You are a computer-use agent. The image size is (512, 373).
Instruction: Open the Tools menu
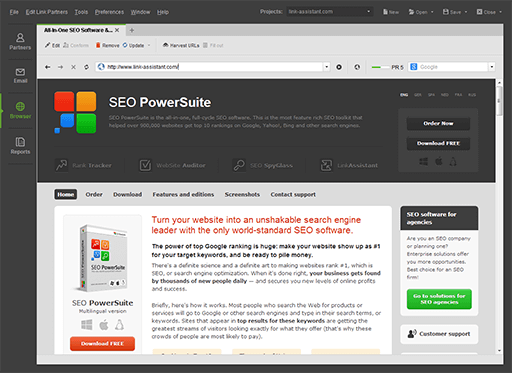[81, 12]
